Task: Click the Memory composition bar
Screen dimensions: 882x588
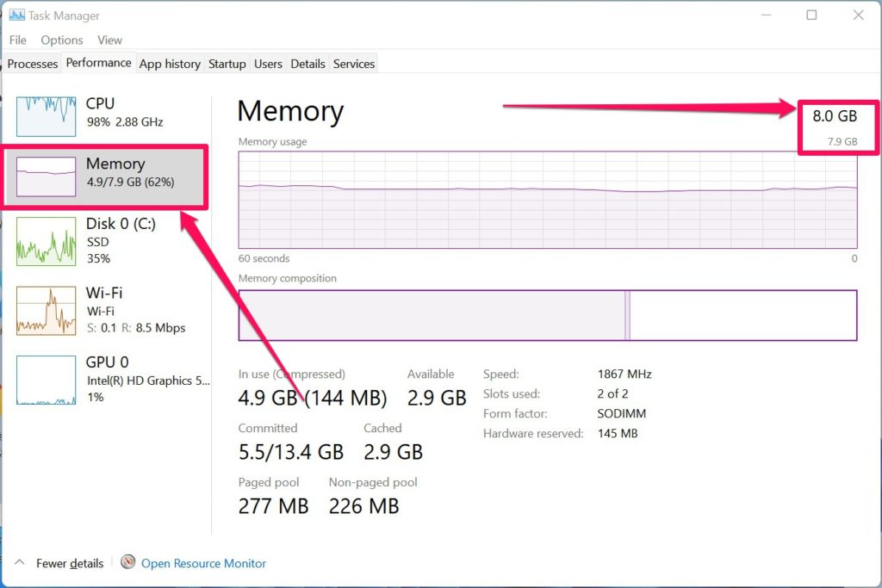Action: 547,315
